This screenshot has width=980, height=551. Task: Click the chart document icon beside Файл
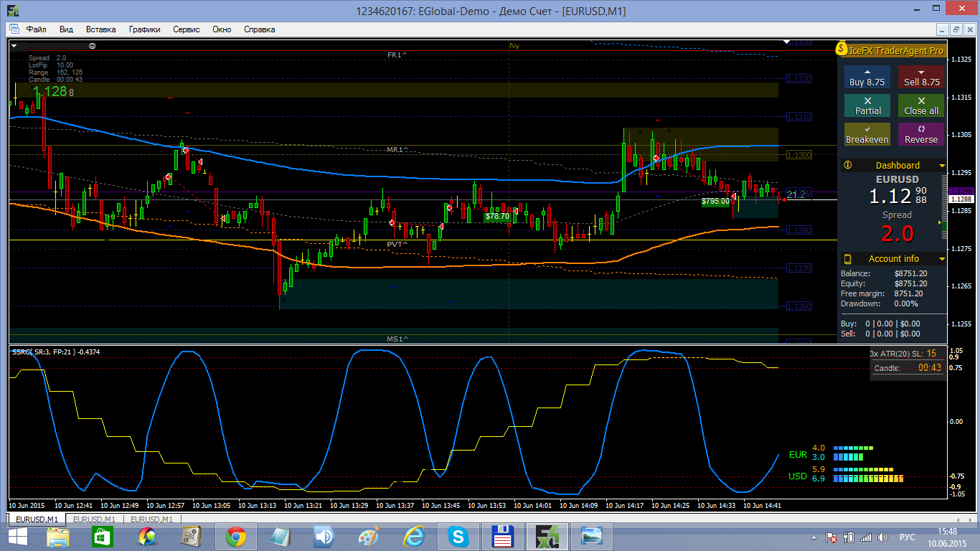(x=14, y=29)
